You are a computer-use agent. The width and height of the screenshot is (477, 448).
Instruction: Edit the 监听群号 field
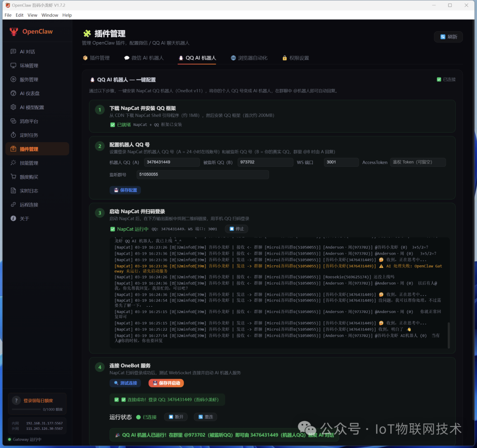tap(203, 174)
